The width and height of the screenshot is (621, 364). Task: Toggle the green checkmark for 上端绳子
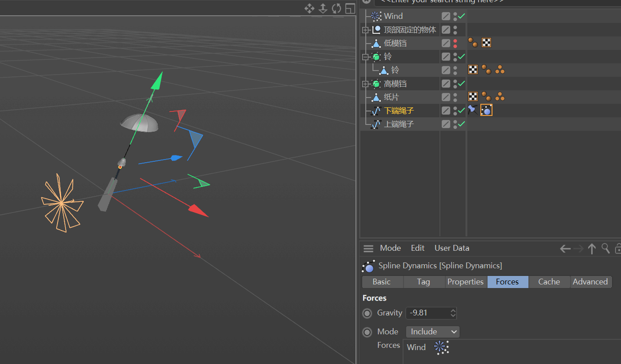461,124
